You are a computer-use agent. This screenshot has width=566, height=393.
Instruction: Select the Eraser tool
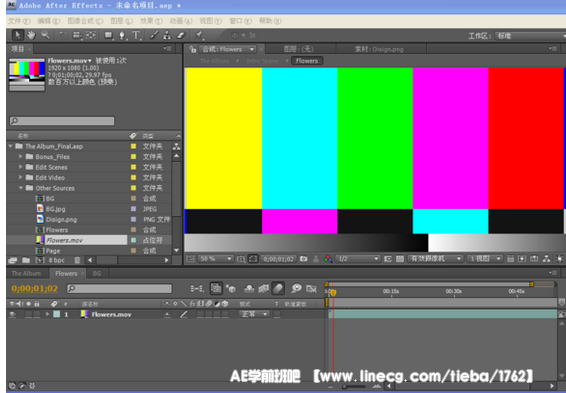[181, 35]
